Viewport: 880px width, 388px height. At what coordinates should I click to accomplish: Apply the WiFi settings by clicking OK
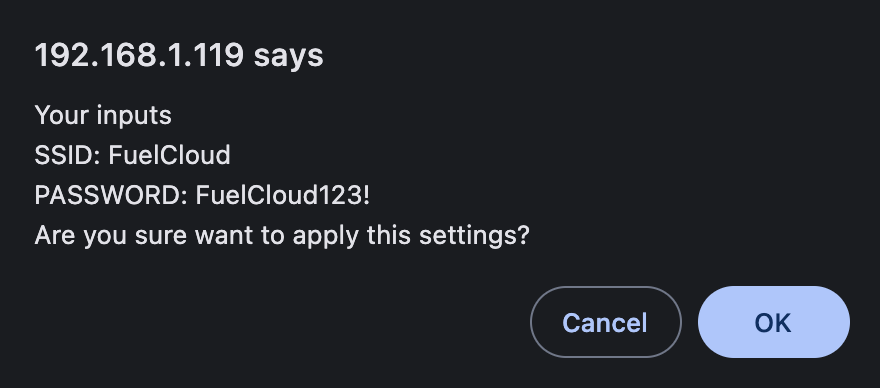773,322
